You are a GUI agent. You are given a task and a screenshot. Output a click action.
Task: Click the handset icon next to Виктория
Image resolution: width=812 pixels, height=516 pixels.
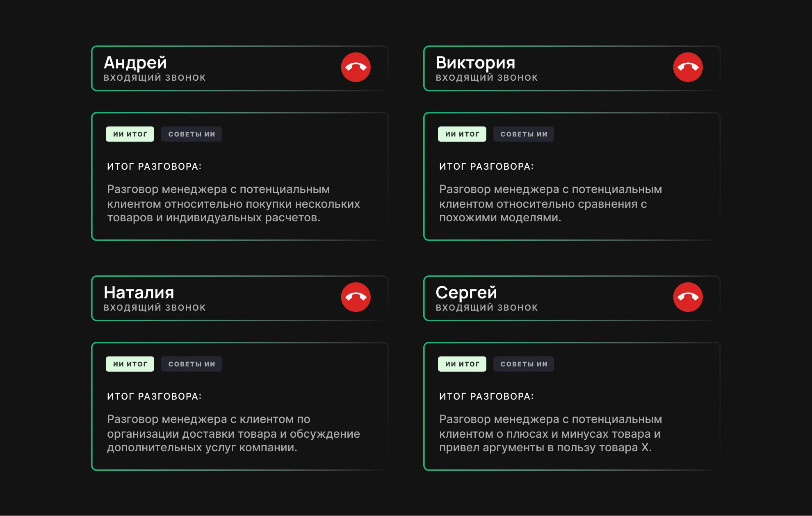coord(688,66)
